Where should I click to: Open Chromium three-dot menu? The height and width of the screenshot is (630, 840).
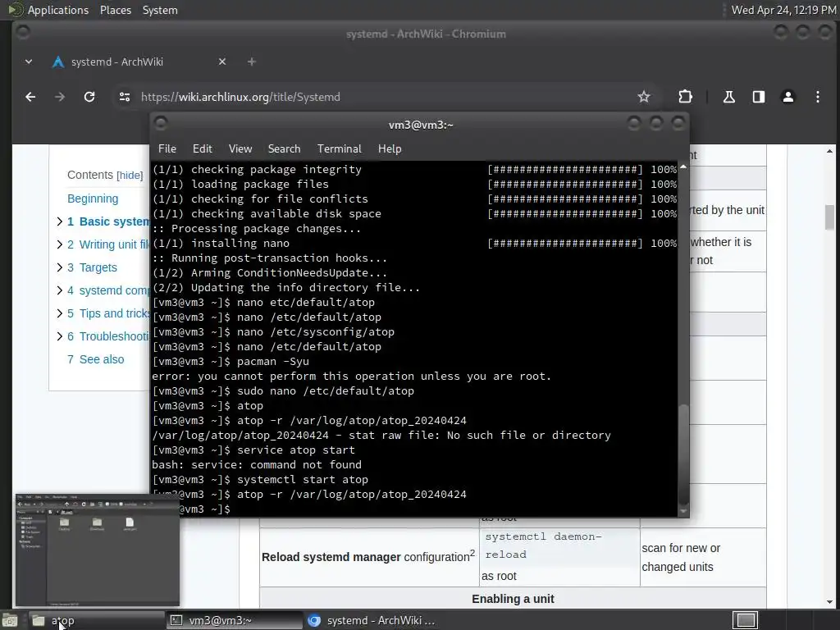point(818,97)
